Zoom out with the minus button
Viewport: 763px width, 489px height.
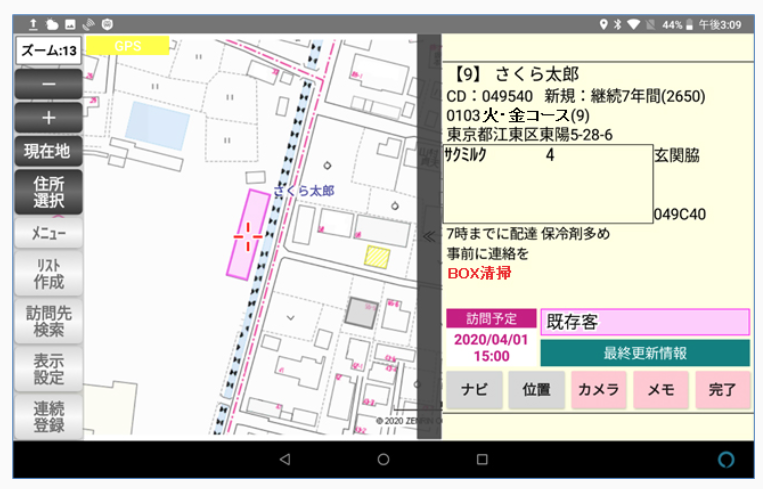pos(48,84)
